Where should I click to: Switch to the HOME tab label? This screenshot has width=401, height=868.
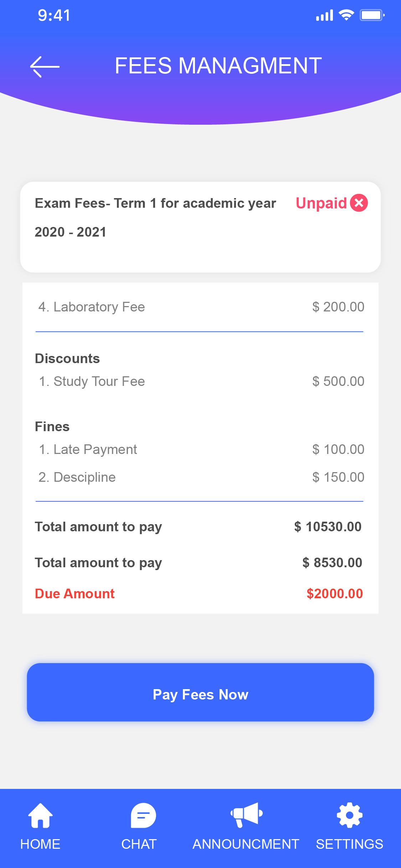coord(40,844)
